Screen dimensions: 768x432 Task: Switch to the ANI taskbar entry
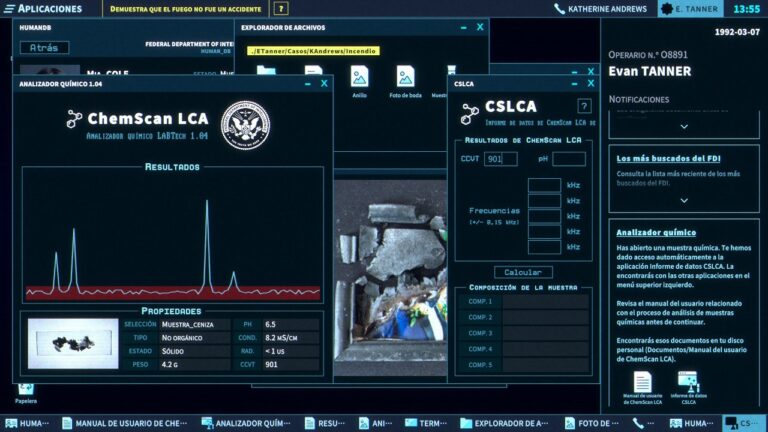click(376, 423)
